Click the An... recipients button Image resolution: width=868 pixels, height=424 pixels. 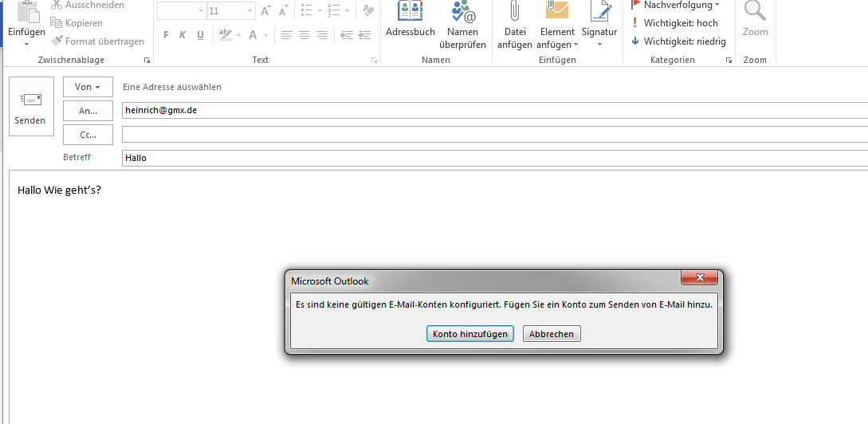click(x=88, y=111)
